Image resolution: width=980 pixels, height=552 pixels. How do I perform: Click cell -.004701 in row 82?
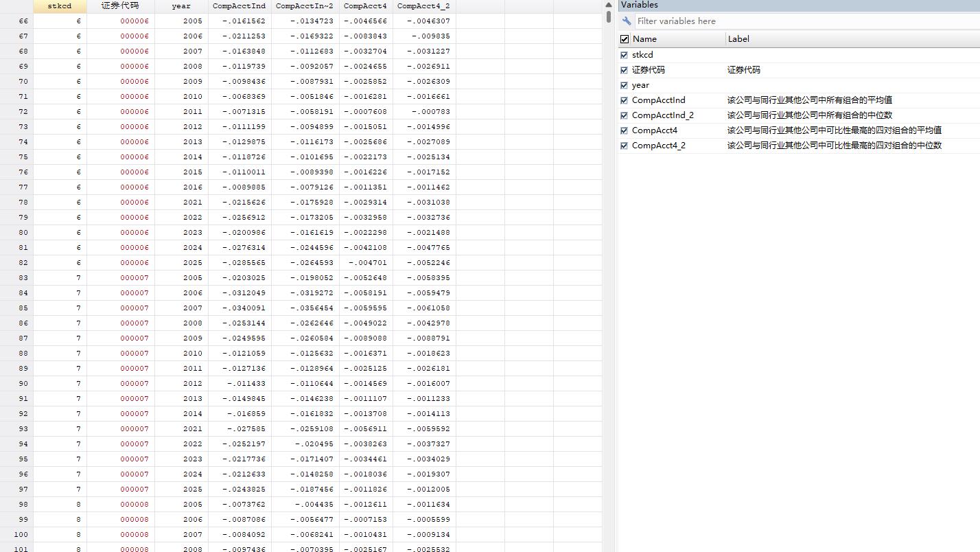click(366, 263)
